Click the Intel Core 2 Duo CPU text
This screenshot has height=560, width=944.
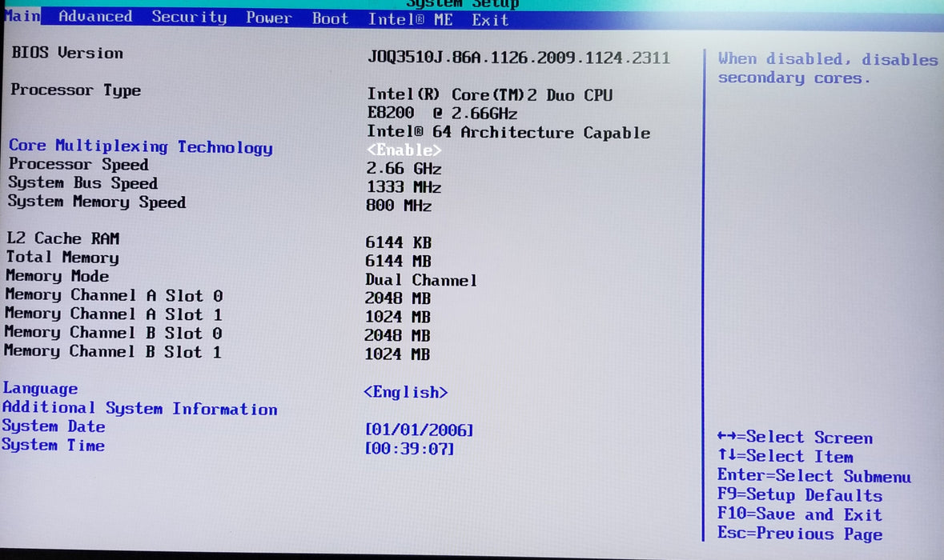pyautogui.click(x=490, y=95)
